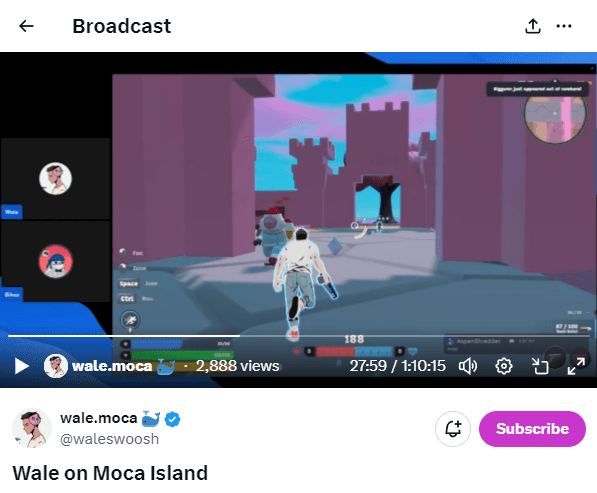Open video settings gear
Viewport: 597px width, 493px height.
(504, 366)
